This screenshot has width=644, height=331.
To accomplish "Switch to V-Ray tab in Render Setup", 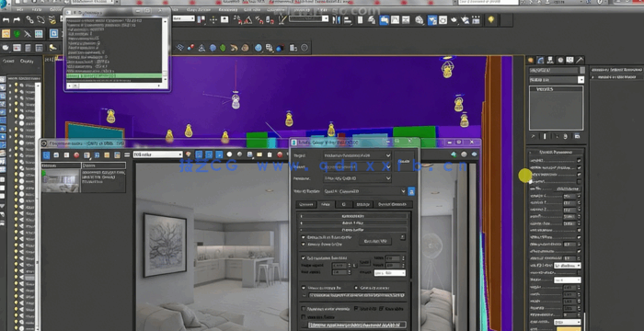I will 326,204.
